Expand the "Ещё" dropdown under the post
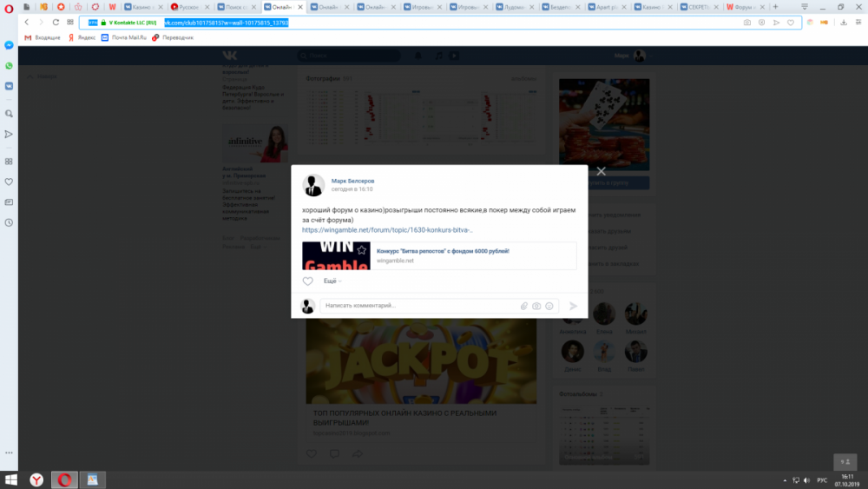Screen dimensions: 868x489 click(332, 281)
